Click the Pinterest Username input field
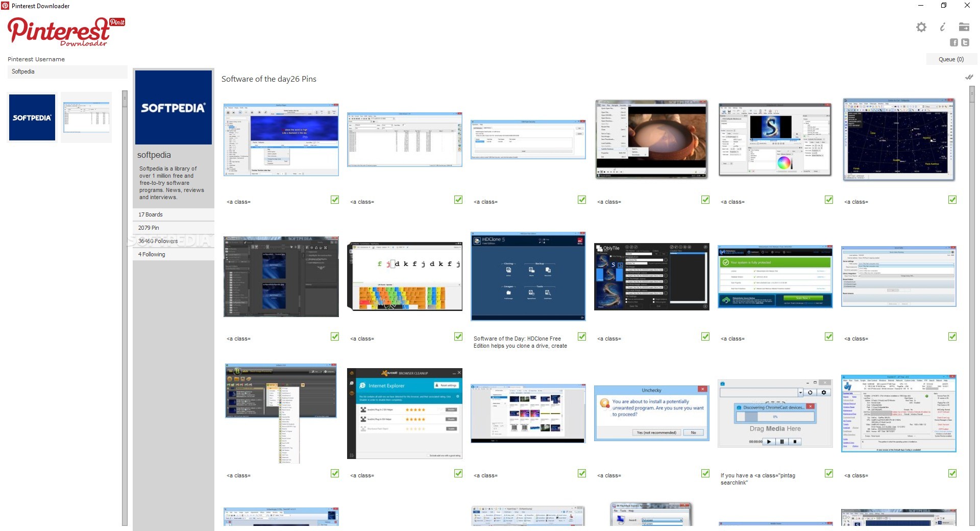Viewport: 980px width, 531px height. coord(67,71)
